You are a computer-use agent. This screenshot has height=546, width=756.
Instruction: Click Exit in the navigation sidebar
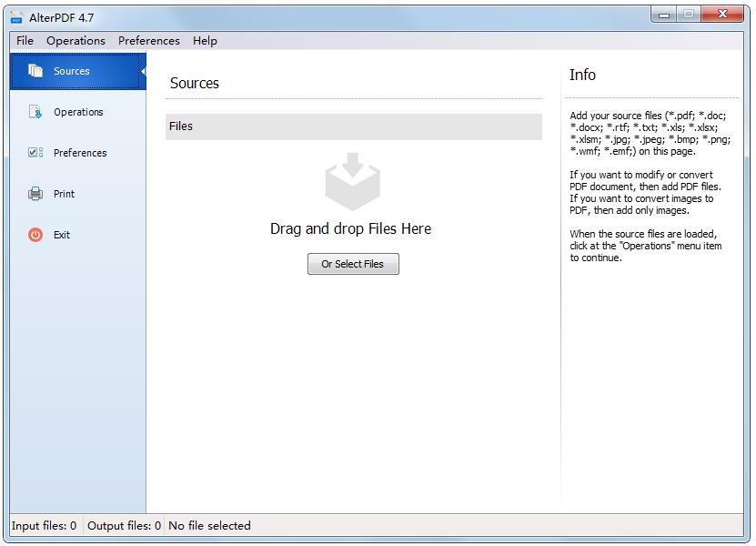pyautogui.click(x=62, y=234)
